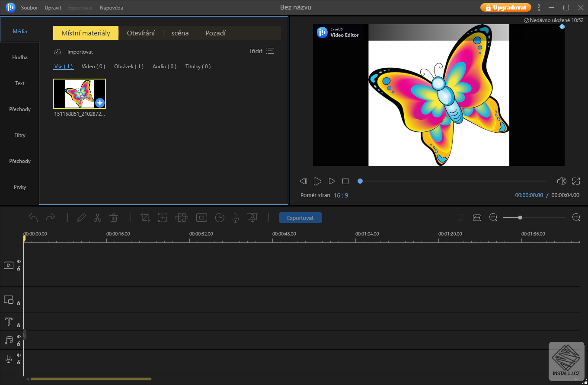Click the voiceover microphone recording icon

pos(235,217)
